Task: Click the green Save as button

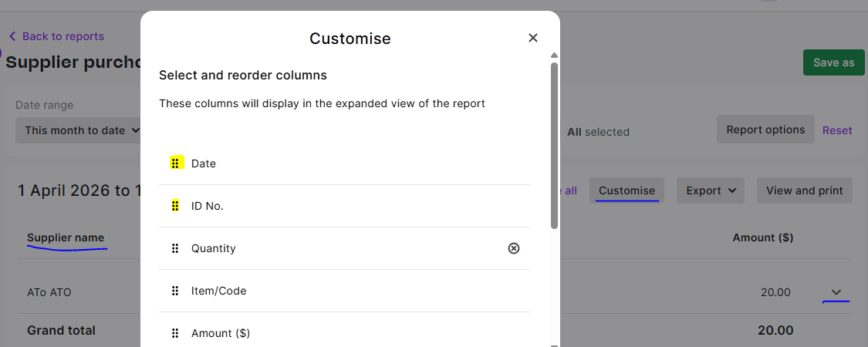Action: click(834, 62)
